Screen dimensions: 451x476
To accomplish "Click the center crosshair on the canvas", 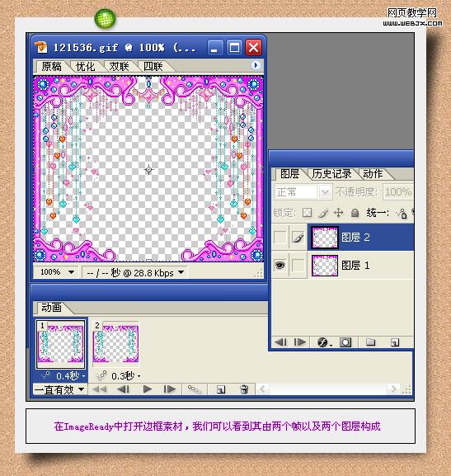I will 148,169.
